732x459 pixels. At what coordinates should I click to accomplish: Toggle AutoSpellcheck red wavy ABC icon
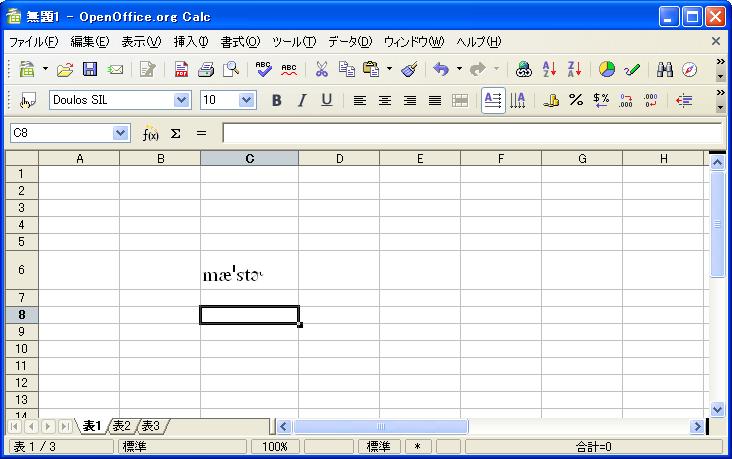pos(289,70)
